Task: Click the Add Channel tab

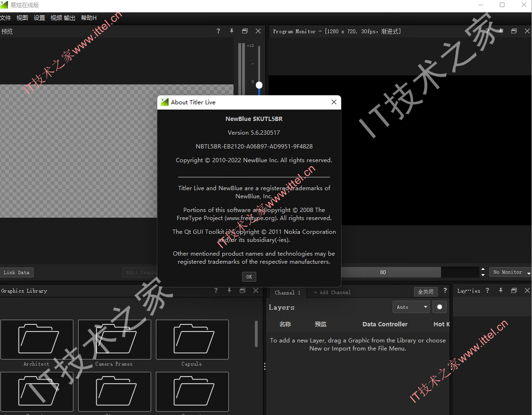Action: pos(332,293)
